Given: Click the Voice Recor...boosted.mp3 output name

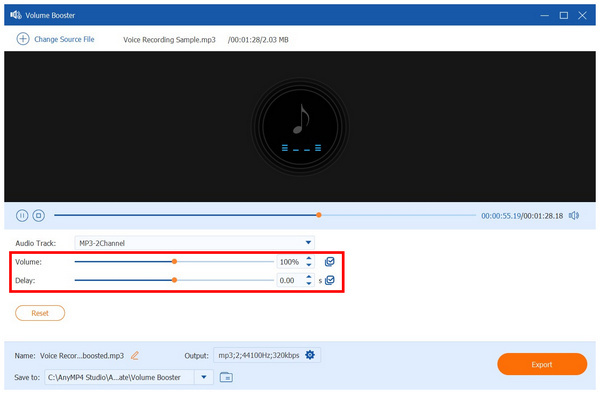Looking at the screenshot, I should tap(82, 356).
